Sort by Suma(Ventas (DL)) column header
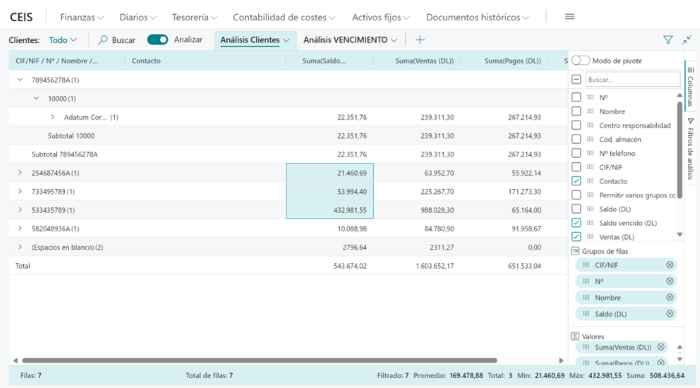Image resolution: width=700 pixels, height=388 pixels. tap(424, 61)
